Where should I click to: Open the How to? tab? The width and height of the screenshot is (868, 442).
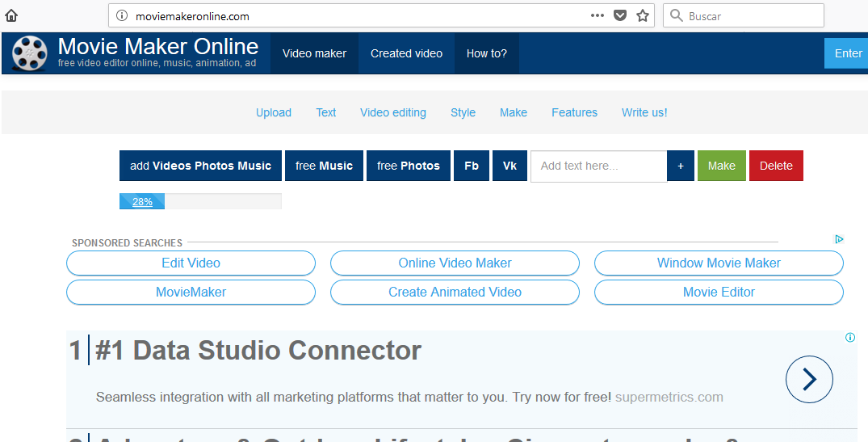(487, 53)
